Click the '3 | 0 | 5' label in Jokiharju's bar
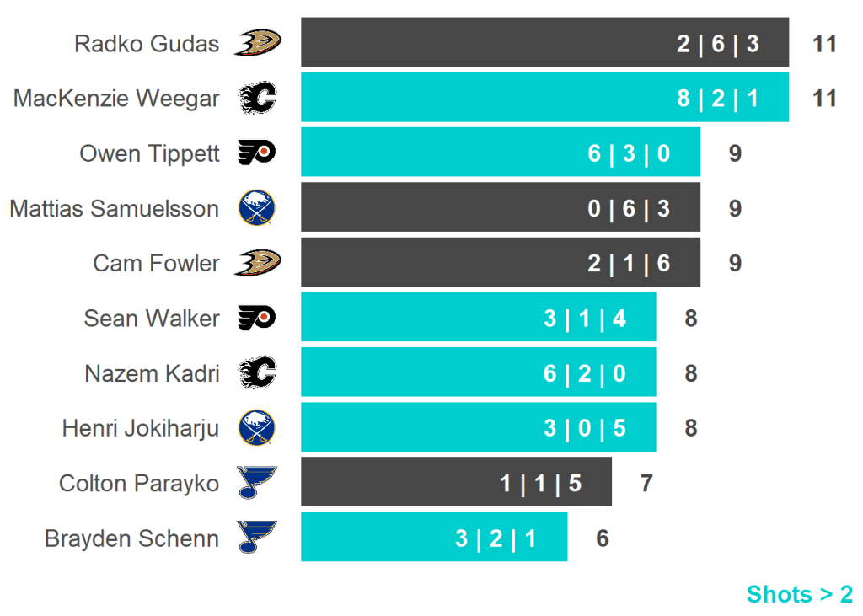The height and width of the screenshot is (616, 863). click(x=585, y=428)
